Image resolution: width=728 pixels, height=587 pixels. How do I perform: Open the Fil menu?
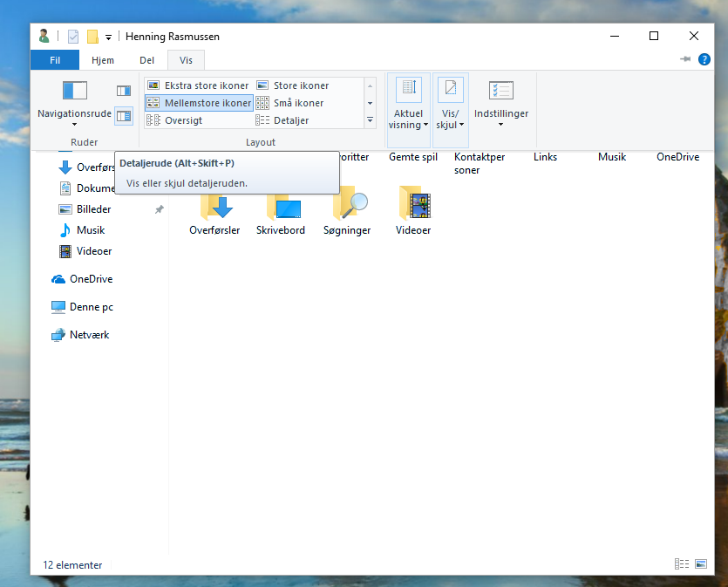tap(54, 60)
